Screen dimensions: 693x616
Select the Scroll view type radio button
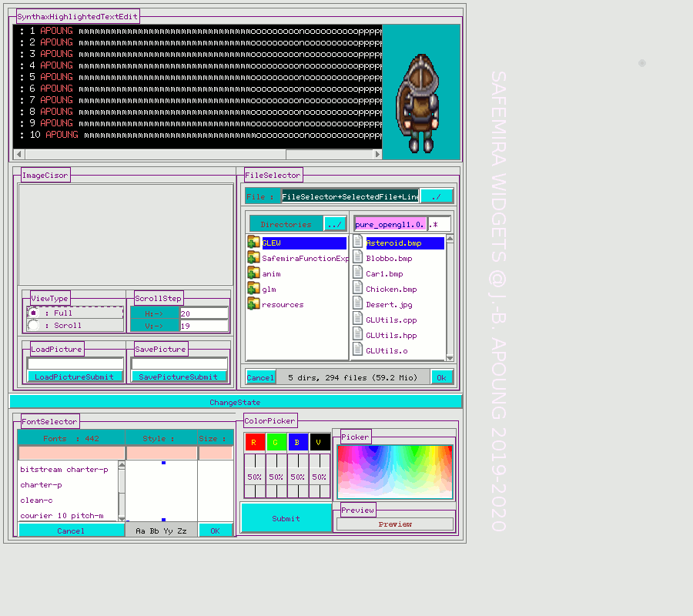tap(33, 325)
